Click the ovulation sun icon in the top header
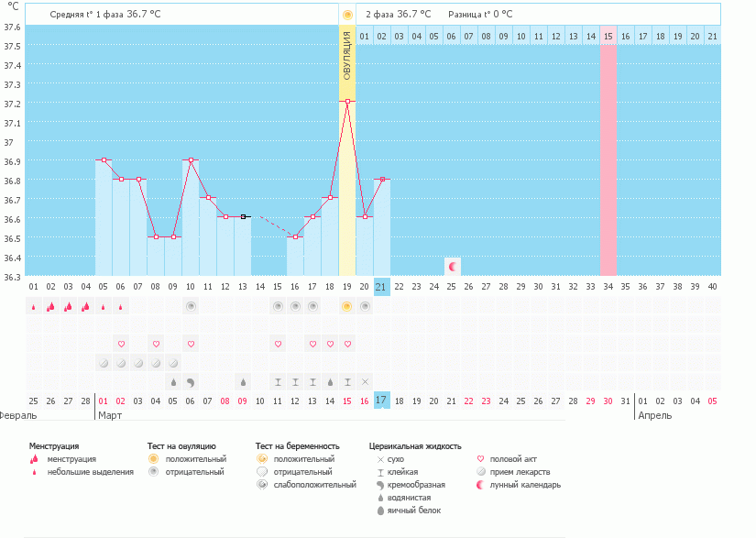Viewport: 756px width, 538px height. tap(346, 15)
